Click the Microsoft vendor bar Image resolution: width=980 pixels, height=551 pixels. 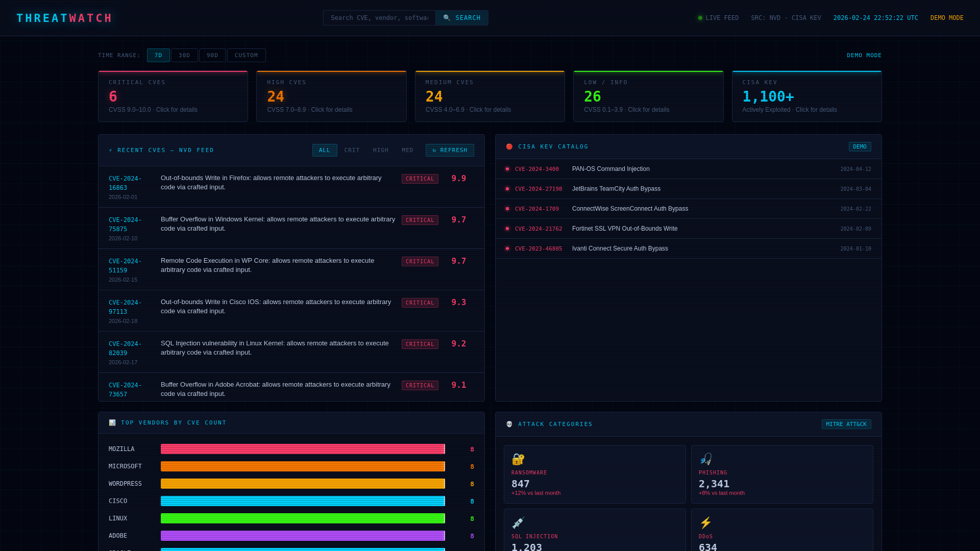(303, 466)
